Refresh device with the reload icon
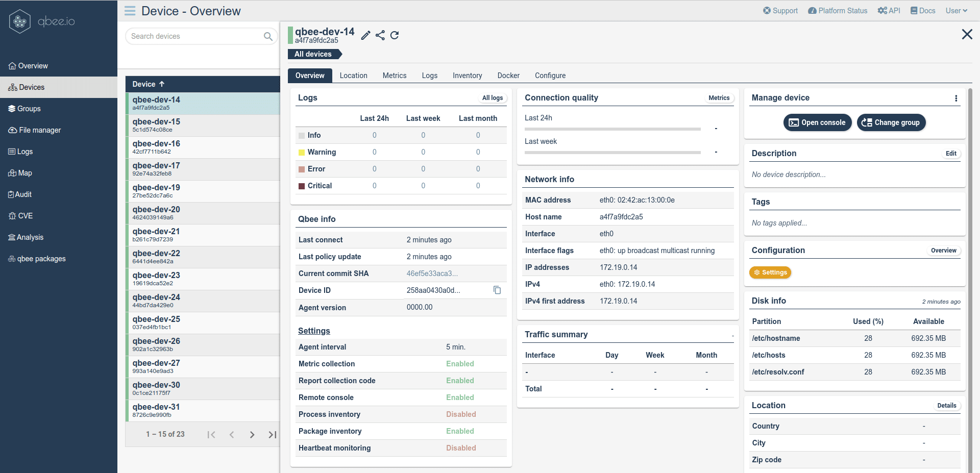Image resolution: width=980 pixels, height=473 pixels. pyautogui.click(x=395, y=35)
